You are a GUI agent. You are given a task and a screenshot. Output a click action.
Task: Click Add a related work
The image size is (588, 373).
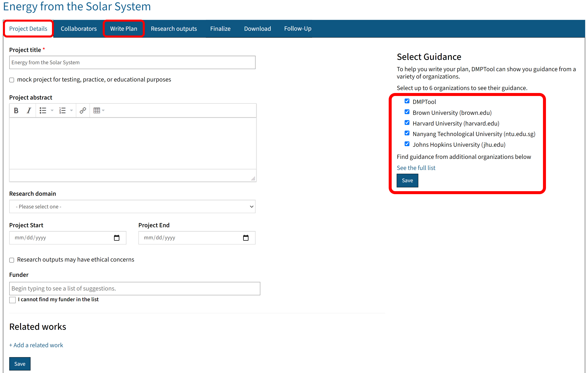click(36, 345)
